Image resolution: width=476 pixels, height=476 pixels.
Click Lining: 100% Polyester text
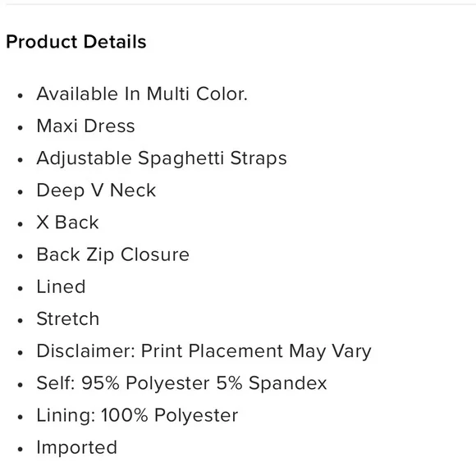click(137, 415)
